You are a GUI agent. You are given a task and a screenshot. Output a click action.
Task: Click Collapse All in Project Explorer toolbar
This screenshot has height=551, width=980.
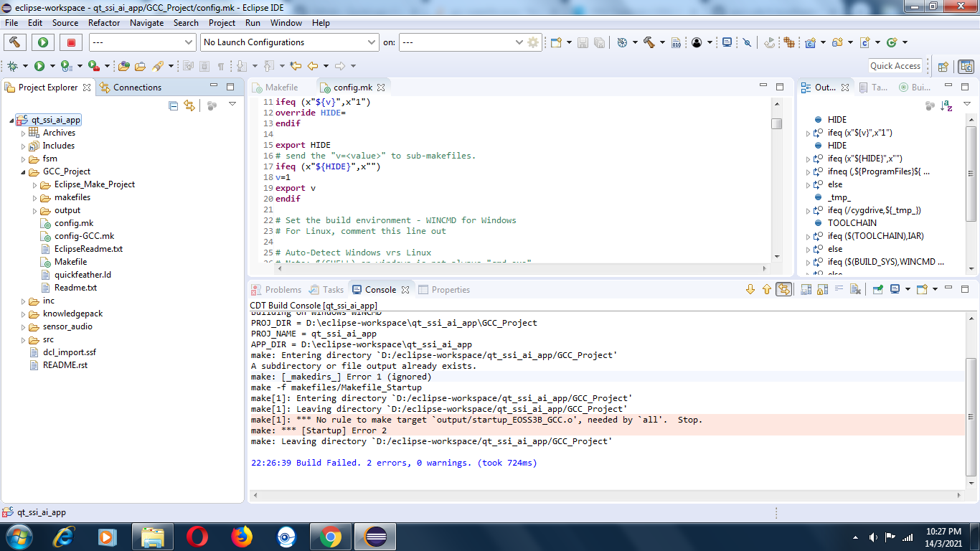tap(173, 105)
